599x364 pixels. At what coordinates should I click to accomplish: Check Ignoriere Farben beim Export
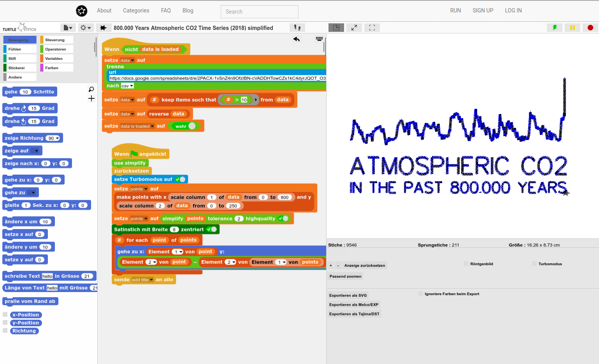420,294
